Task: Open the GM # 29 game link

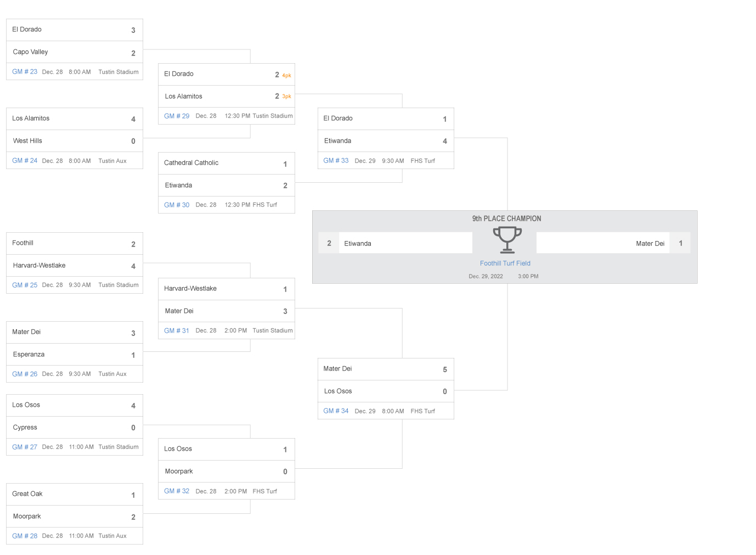Action: click(177, 116)
